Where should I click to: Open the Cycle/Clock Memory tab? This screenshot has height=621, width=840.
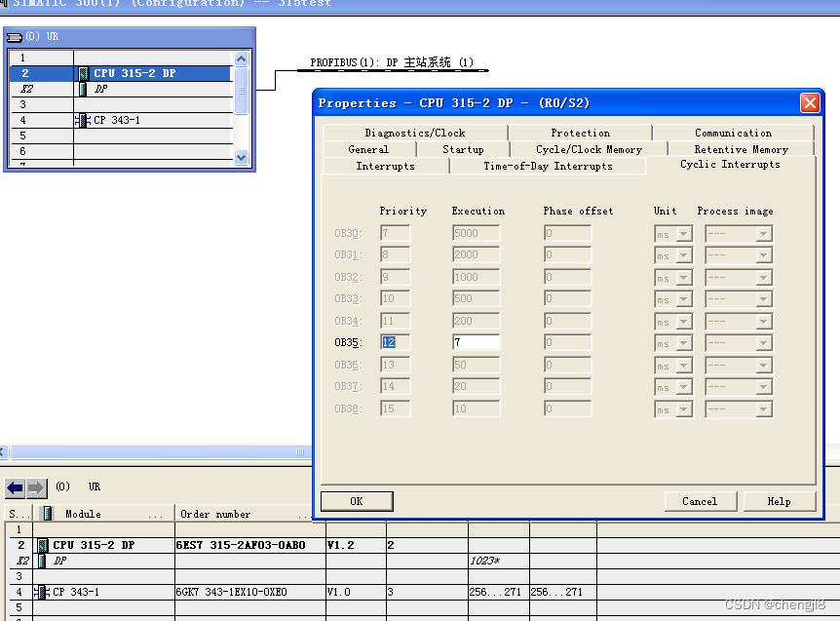[590, 149]
